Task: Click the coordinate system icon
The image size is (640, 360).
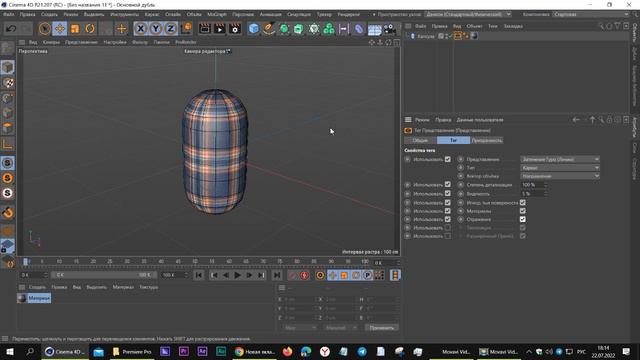Action: click(186, 29)
